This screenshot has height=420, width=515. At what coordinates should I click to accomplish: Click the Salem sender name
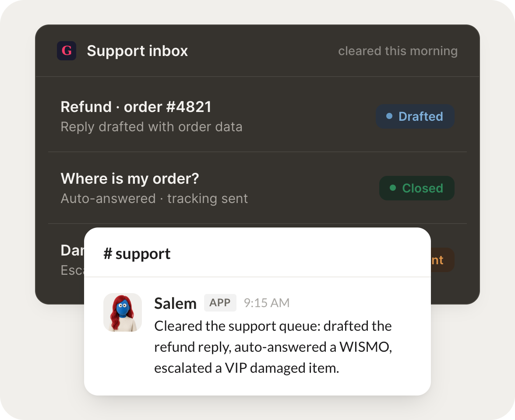175,303
